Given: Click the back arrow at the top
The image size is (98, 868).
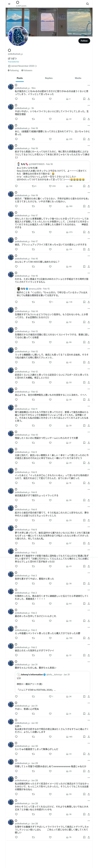Looking at the screenshot, I should point(9,4).
